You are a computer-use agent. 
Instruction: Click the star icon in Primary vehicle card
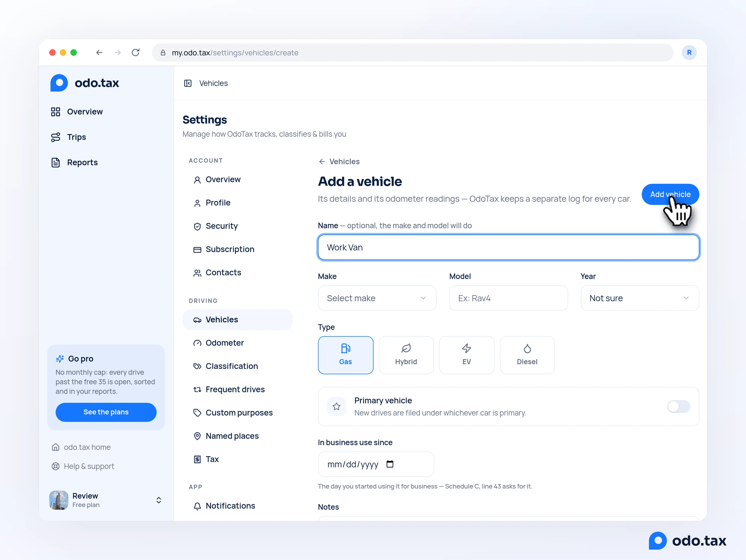coord(337,407)
